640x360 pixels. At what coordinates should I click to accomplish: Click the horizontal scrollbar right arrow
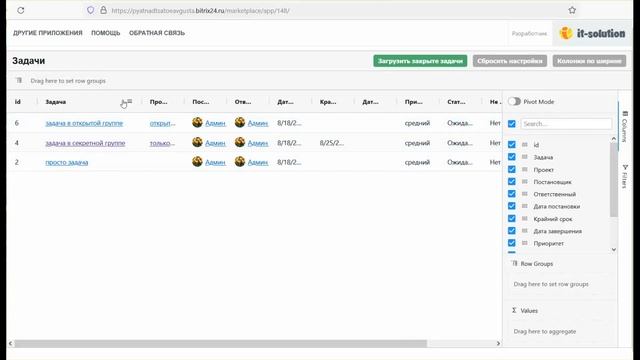click(x=498, y=344)
